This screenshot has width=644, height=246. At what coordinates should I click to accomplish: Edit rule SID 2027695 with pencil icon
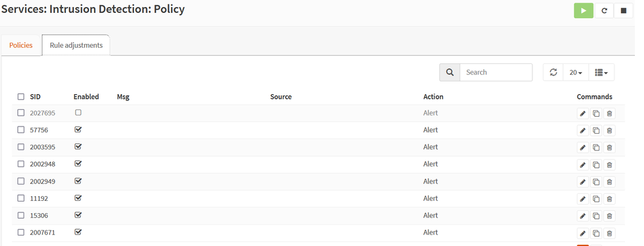point(582,114)
